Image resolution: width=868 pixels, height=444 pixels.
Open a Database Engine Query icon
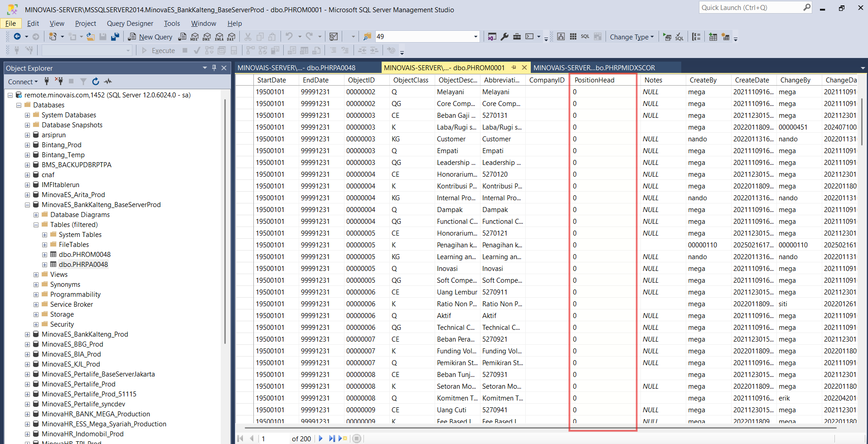182,37
